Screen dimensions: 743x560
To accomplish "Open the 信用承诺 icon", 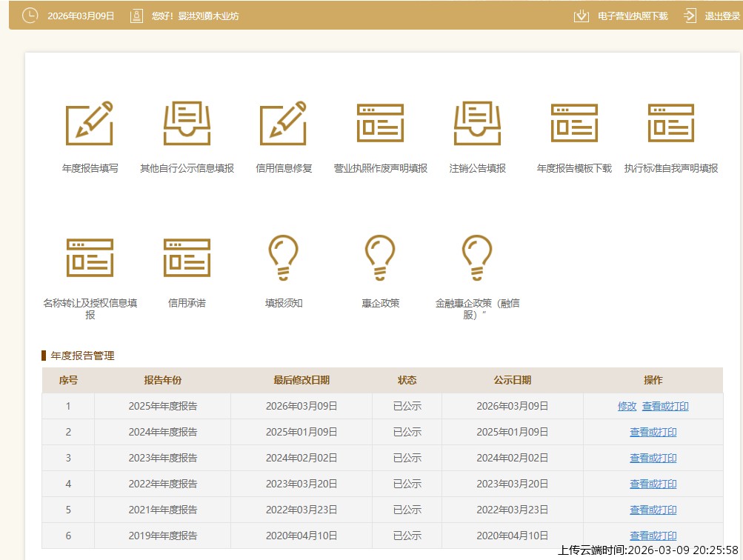I will 187,258.
